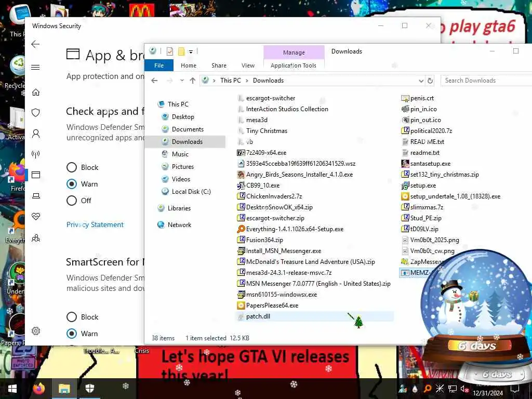The width and height of the screenshot is (532, 399).
Task: Go to Home in Windows Security sidebar
Action: tap(36, 92)
